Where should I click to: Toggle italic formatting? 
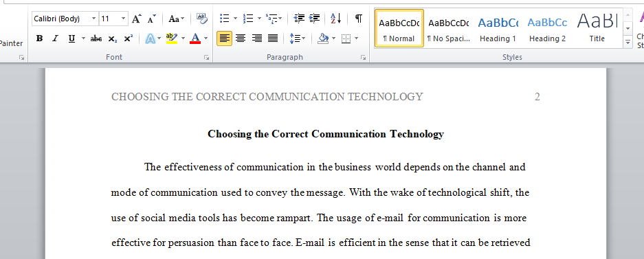[x=55, y=38]
